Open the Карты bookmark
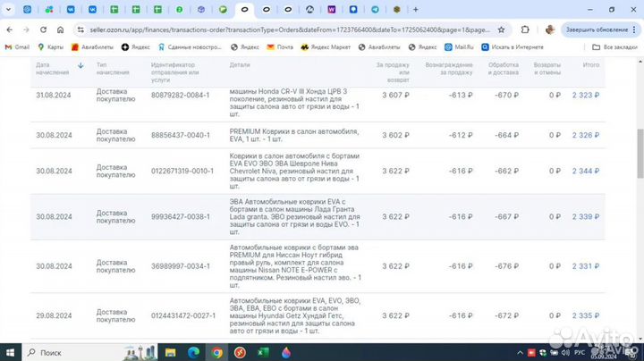 click(x=50, y=47)
